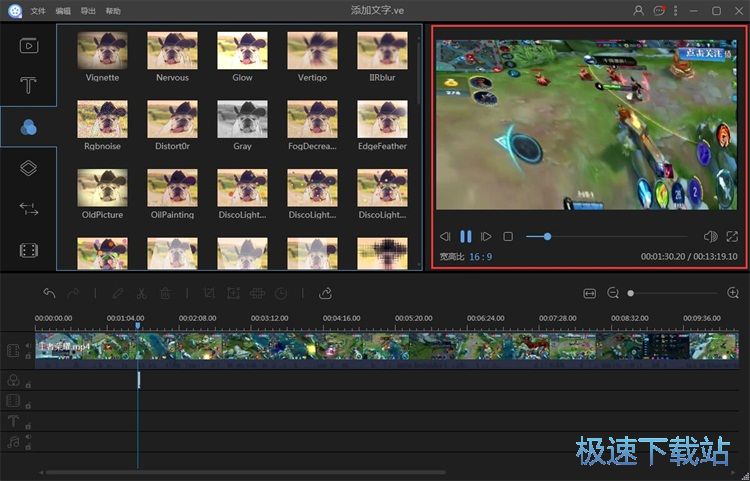Click the Crop icon in timeline toolbar
The width and height of the screenshot is (750, 481).
click(x=209, y=293)
